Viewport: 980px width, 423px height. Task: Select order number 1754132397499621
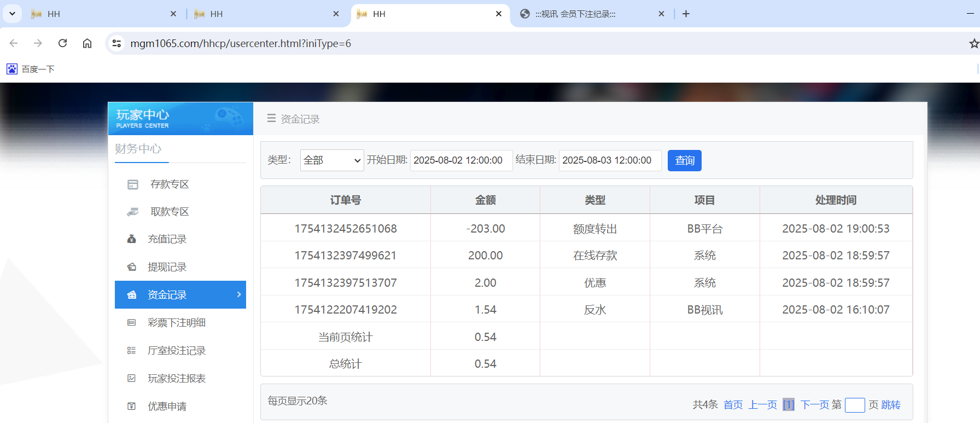tap(346, 256)
